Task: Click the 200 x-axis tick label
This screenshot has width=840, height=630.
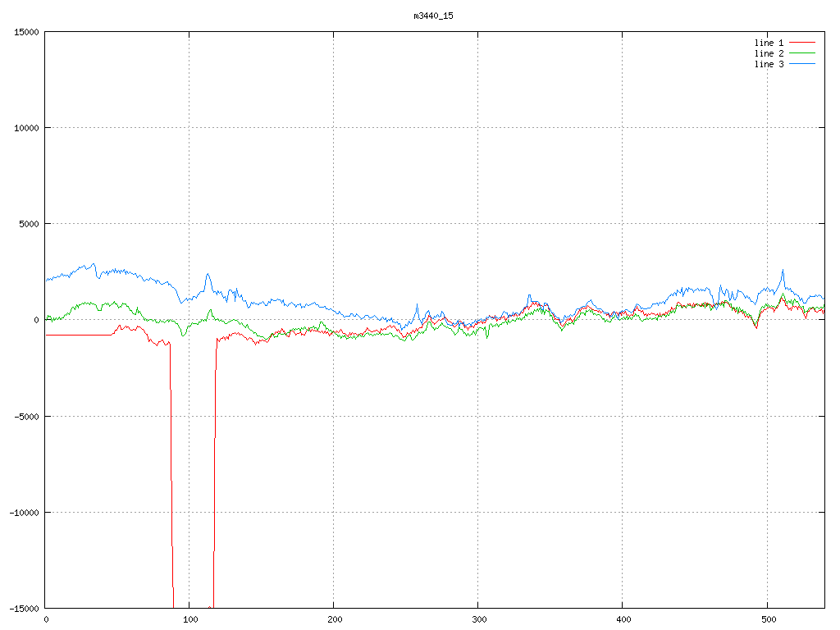Action: pos(334,620)
